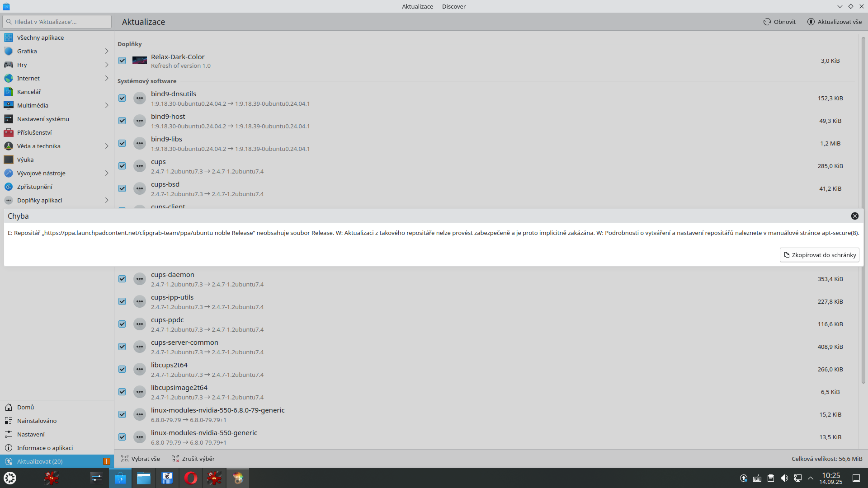The height and width of the screenshot is (488, 868).
Task: Expand the Hry category chevron
Action: (107, 65)
